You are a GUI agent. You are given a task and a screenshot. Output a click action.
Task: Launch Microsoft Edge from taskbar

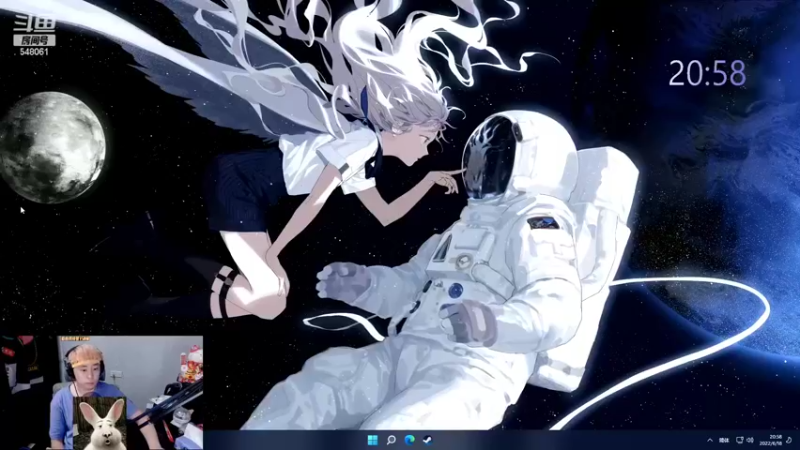(409, 440)
